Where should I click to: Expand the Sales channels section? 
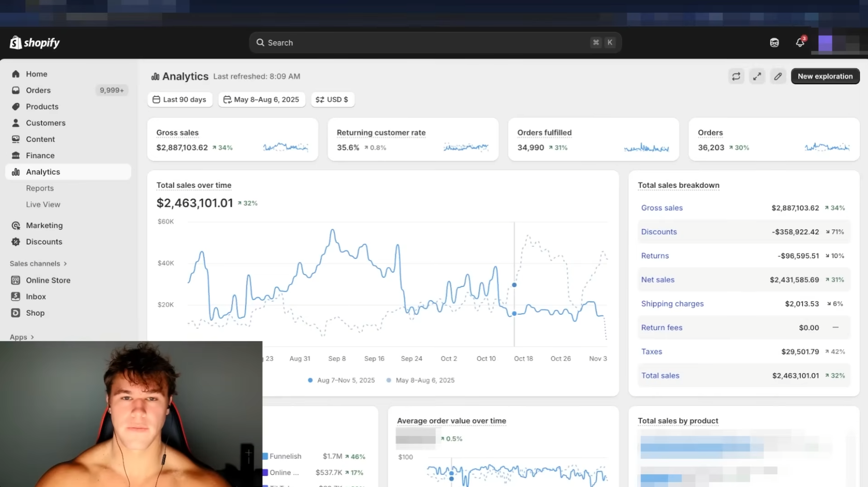point(39,263)
